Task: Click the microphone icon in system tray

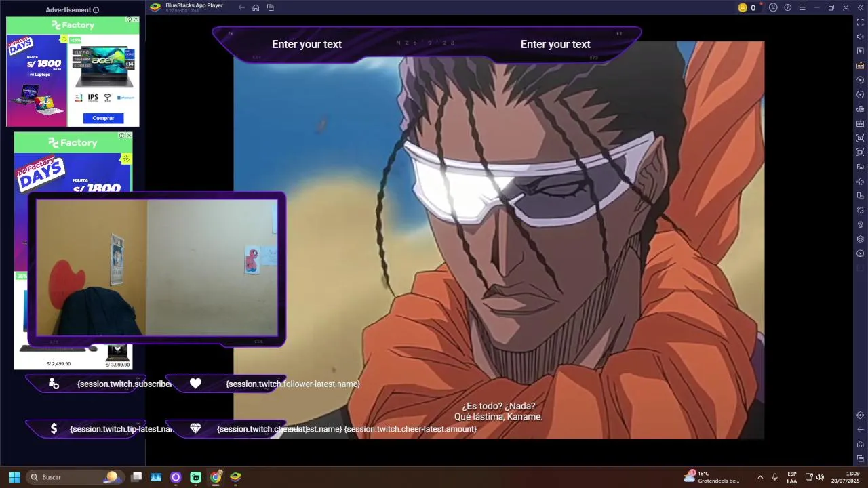Action: coord(774,477)
